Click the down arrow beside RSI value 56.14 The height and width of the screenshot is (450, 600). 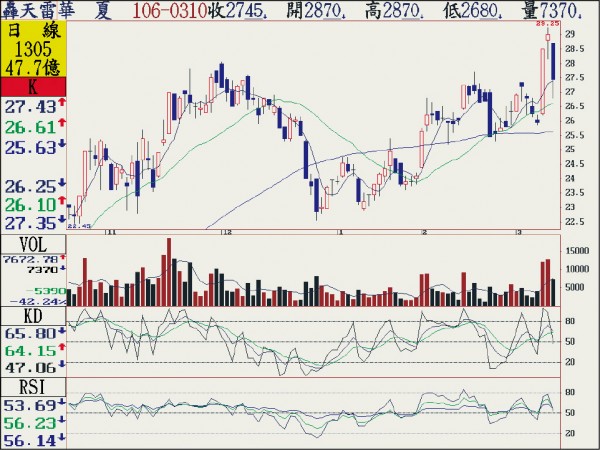point(61,439)
